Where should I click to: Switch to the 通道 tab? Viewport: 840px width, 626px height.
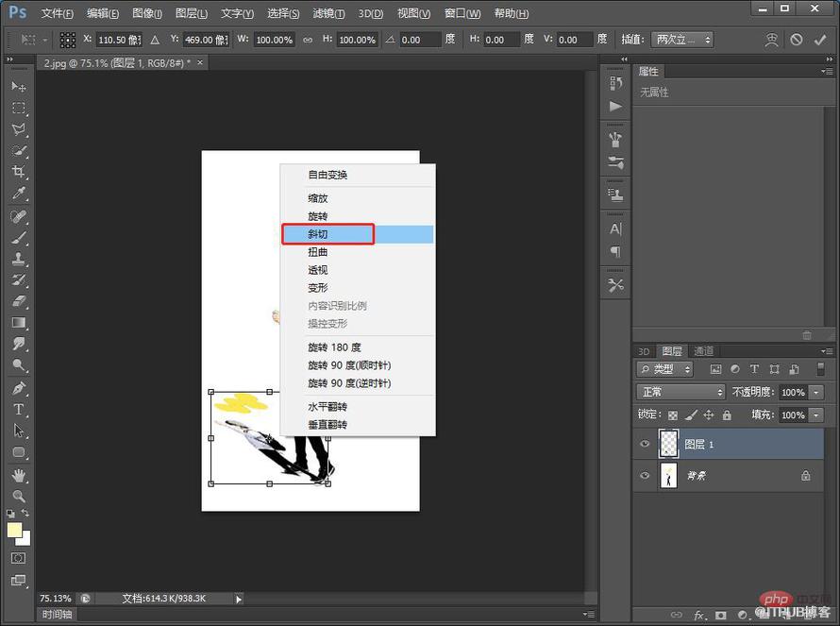point(703,351)
